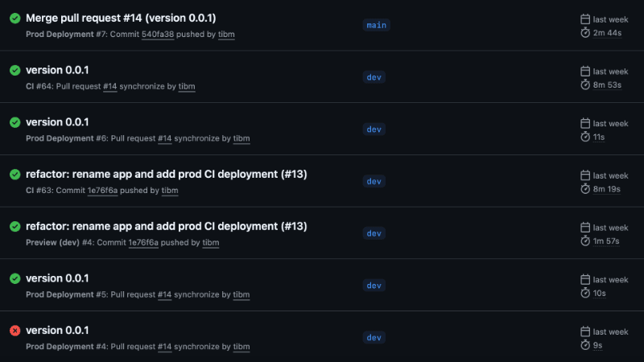Image resolution: width=644 pixels, height=362 pixels.
Task: Open pull request #14 link in the CI #64 row
Action: click(109, 86)
